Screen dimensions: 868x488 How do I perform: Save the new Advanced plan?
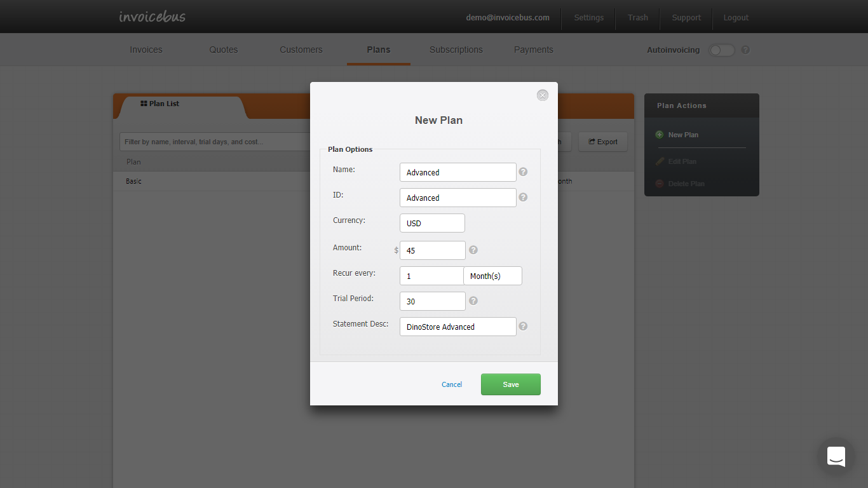click(510, 384)
